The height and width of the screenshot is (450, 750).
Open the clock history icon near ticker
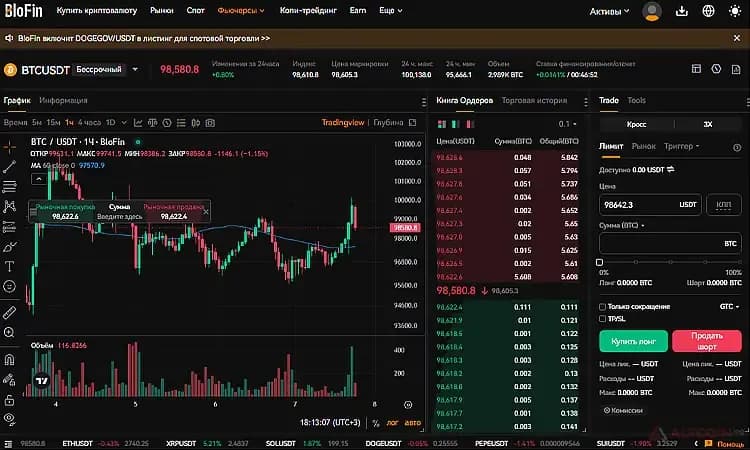(x=716, y=69)
